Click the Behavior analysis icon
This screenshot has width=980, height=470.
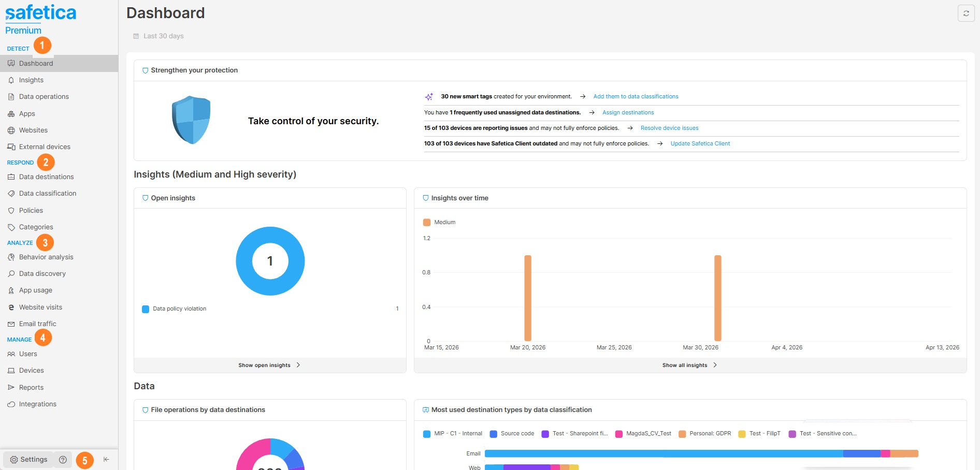pos(11,257)
